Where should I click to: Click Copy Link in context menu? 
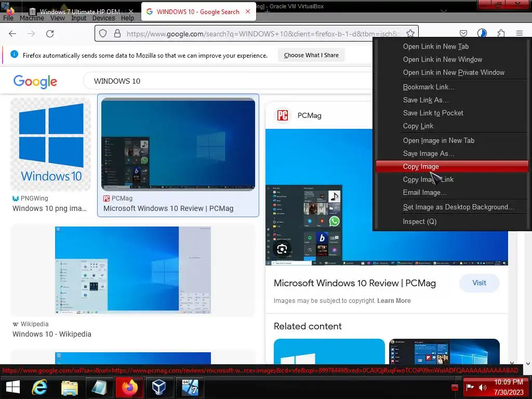tap(418, 126)
